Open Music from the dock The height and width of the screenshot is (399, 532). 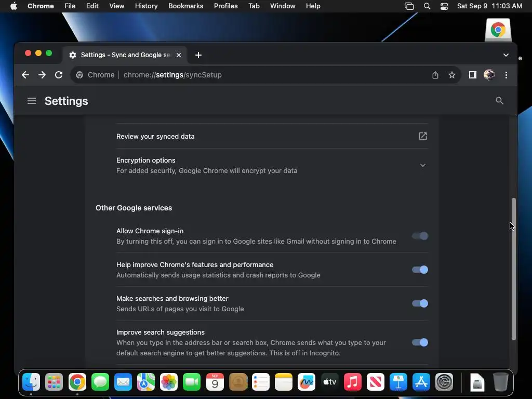pyautogui.click(x=353, y=382)
